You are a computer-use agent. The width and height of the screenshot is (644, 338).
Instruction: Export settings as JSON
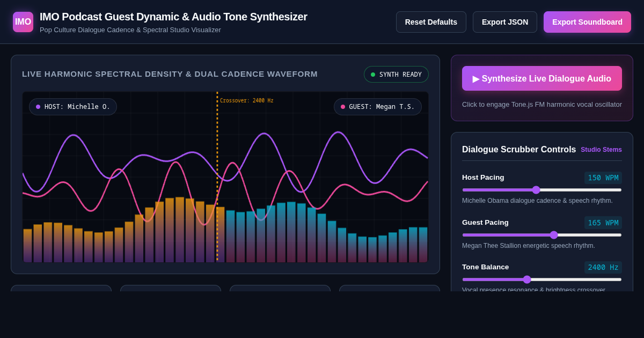click(505, 22)
